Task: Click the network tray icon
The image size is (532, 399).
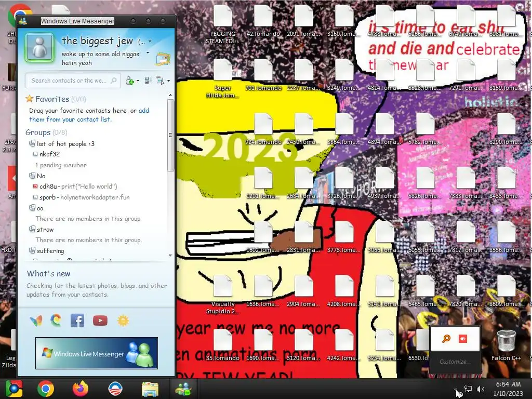Action: pos(468,389)
